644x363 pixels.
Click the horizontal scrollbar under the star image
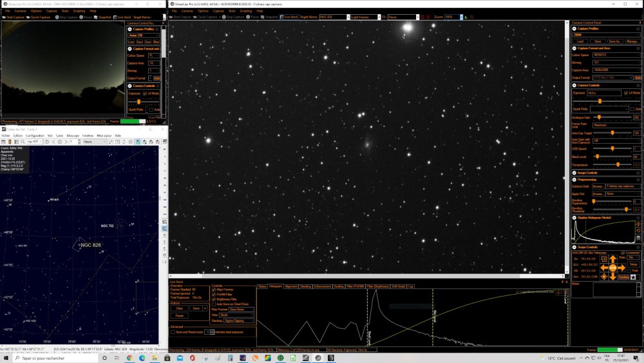tap(367, 276)
